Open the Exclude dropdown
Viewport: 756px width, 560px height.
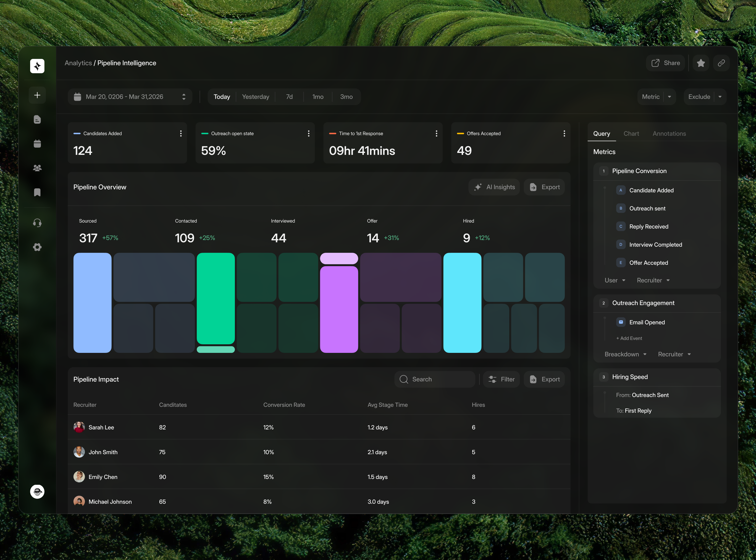pos(705,97)
